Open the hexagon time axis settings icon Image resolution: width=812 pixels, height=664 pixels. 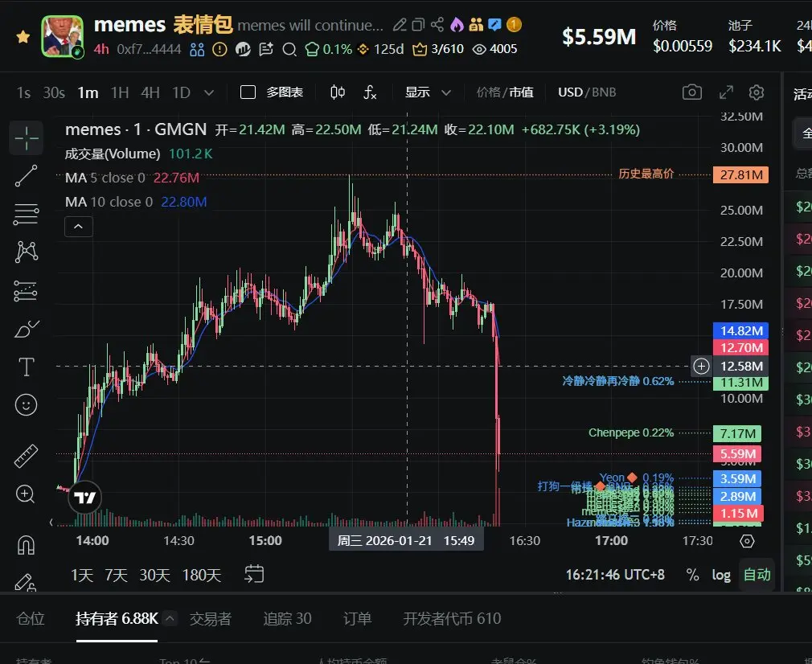click(x=747, y=541)
